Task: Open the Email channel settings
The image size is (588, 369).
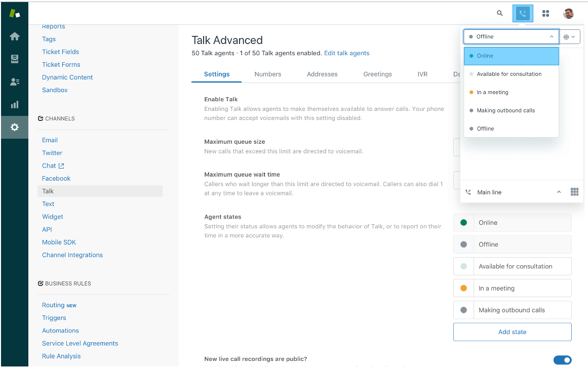Action: click(50, 140)
